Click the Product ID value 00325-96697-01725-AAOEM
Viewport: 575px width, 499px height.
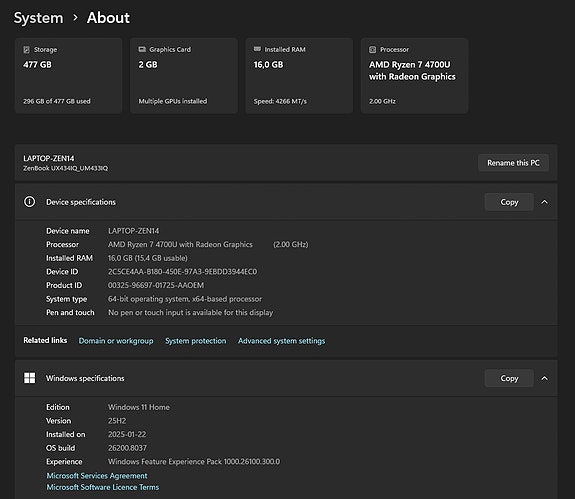pos(156,285)
